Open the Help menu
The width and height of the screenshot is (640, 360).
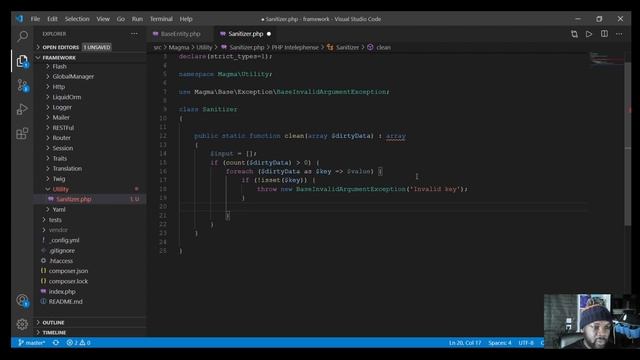click(186, 19)
